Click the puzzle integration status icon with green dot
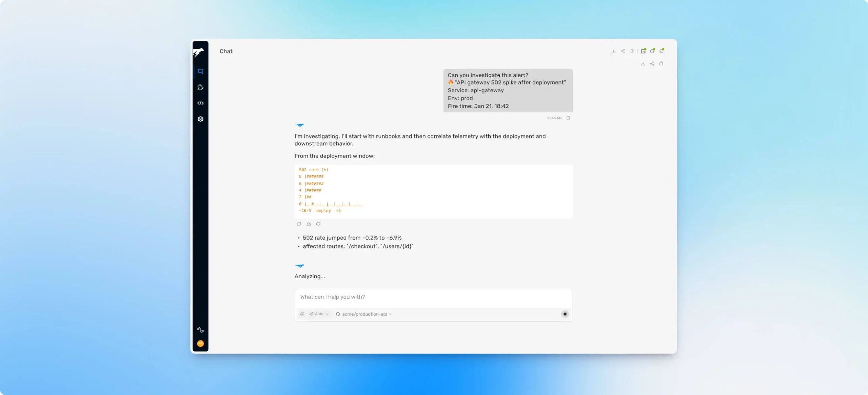 [661, 51]
